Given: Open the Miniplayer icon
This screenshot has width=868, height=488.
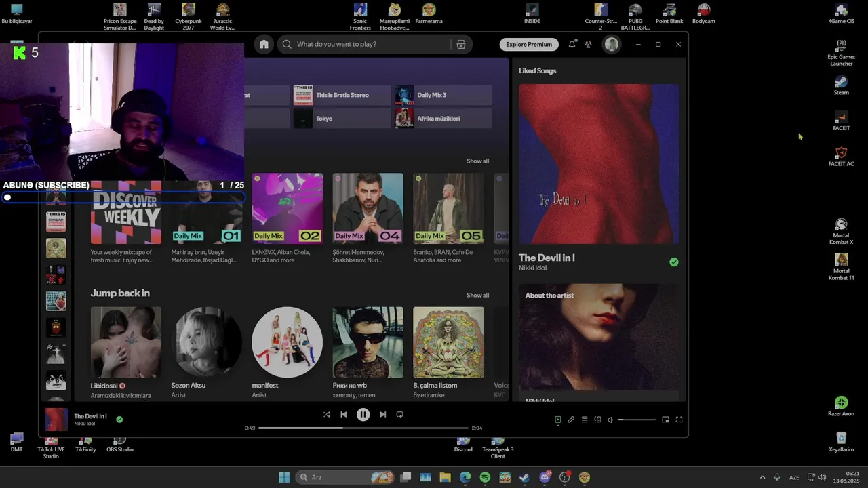Looking at the screenshot, I should 665,420.
